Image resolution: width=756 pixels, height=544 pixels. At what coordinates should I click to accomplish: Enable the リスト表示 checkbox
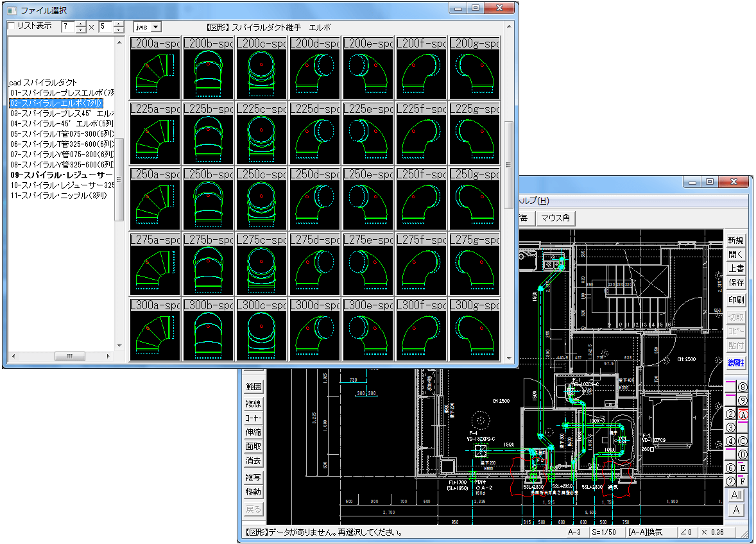13,26
